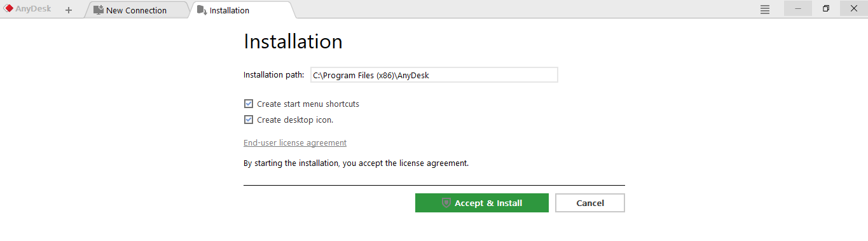
Task: Open the hamburger main menu
Action: [765, 10]
